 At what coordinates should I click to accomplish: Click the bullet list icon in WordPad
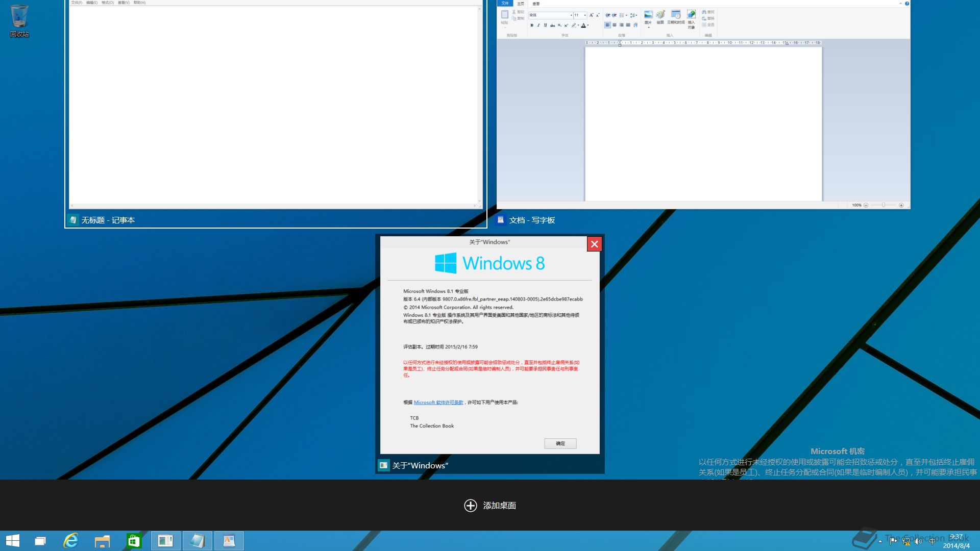(x=622, y=15)
